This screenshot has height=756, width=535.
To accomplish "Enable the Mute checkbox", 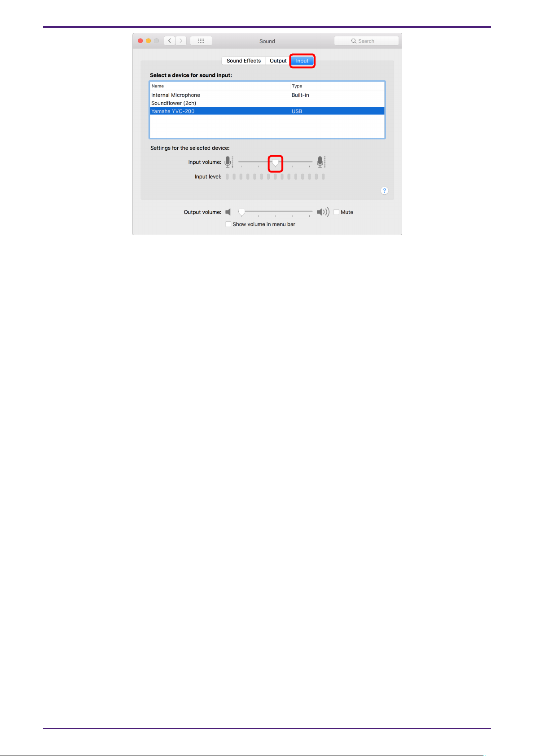I will [x=336, y=212].
